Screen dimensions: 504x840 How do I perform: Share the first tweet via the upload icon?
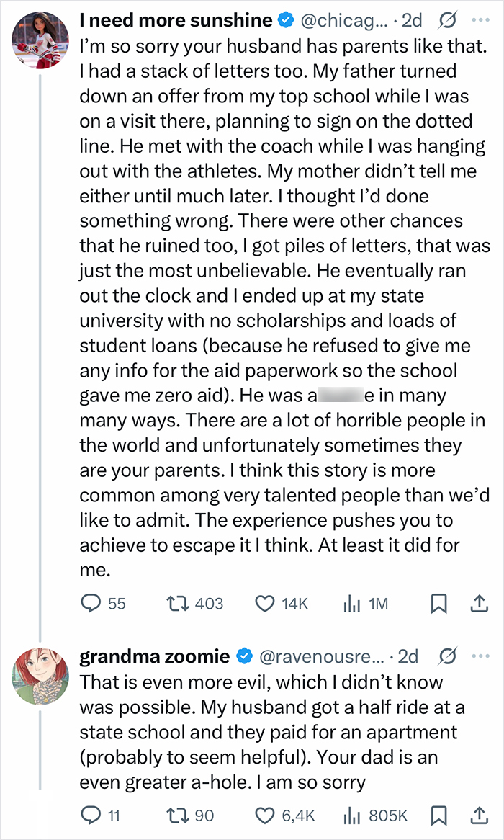tap(480, 605)
